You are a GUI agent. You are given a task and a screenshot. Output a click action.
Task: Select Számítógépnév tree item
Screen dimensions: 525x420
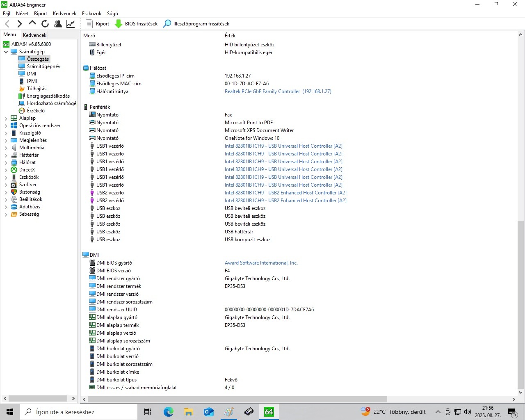(x=43, y=66)
